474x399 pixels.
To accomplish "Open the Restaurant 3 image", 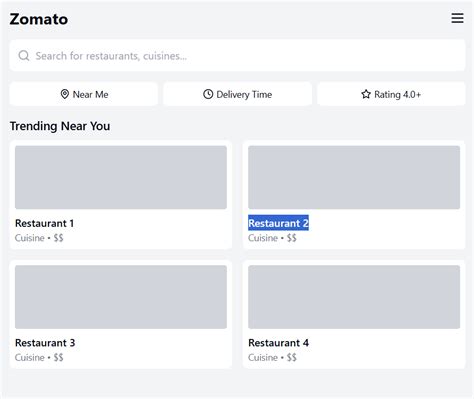I will (121, 297).
